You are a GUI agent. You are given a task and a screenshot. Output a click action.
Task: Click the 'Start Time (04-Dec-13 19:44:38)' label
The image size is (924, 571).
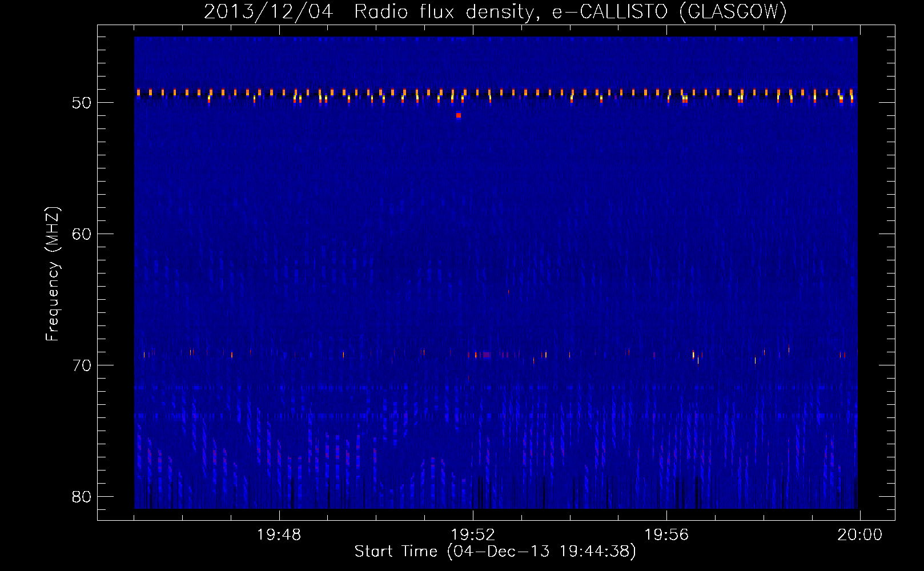point(495,552)
